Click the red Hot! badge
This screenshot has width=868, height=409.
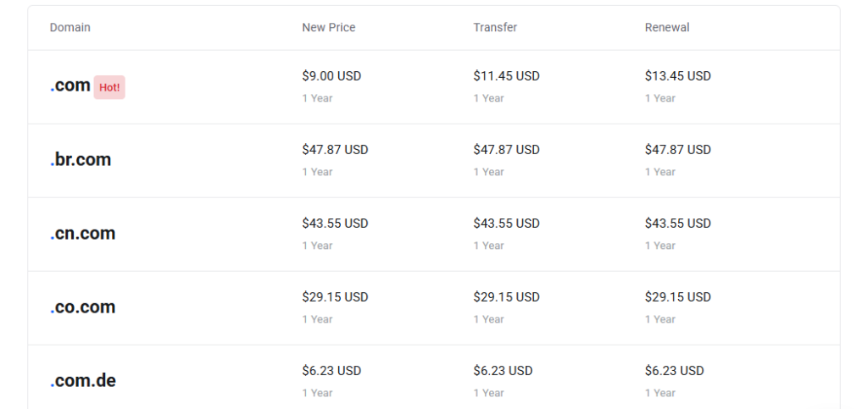(109, 87)
